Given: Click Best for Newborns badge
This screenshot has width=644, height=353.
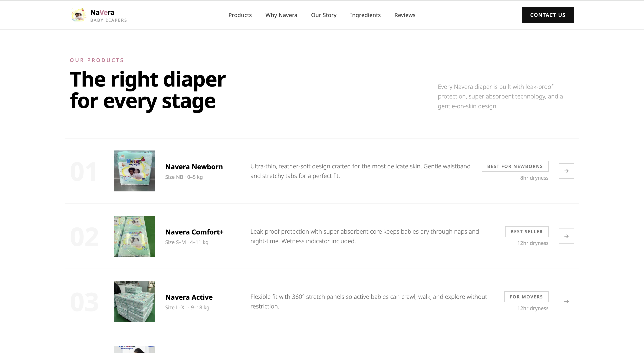Looking at the screenshot, I should pos(515,166).
